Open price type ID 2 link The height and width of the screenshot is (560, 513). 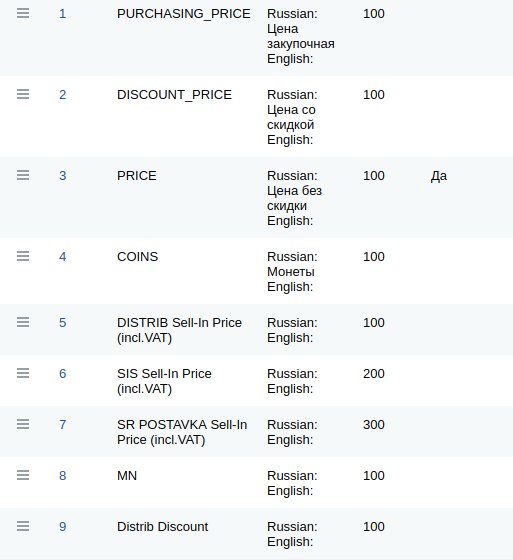(x=63, y=95)
